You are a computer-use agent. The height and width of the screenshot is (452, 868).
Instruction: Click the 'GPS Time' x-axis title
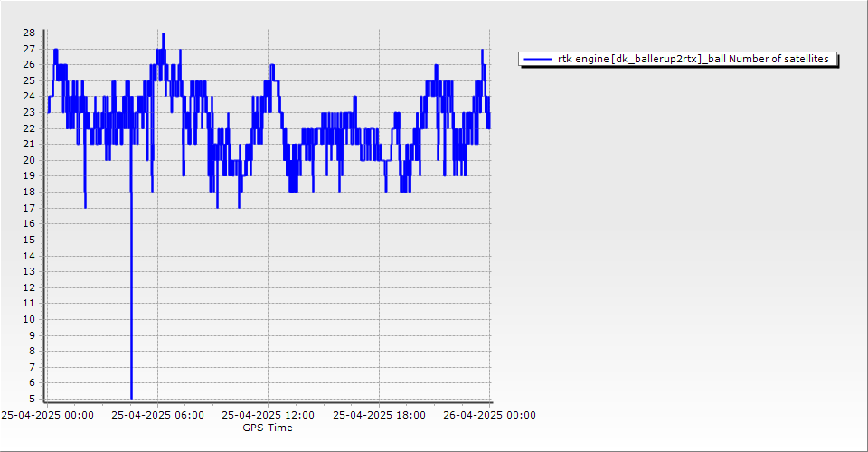pyautogui.click(x=268, y=428)
